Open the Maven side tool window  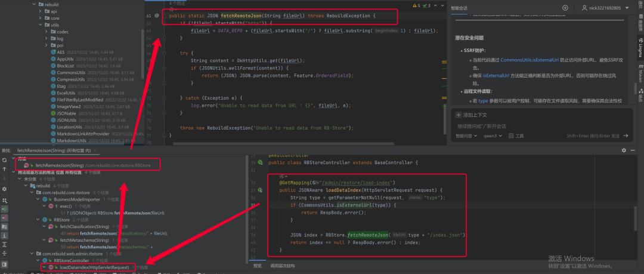click(640, 72)
